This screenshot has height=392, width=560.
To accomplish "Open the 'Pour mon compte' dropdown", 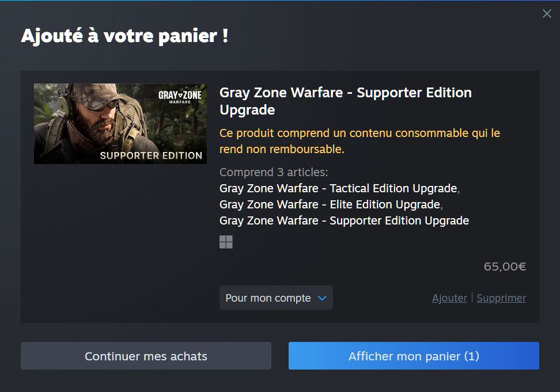I will coord(276,298).
